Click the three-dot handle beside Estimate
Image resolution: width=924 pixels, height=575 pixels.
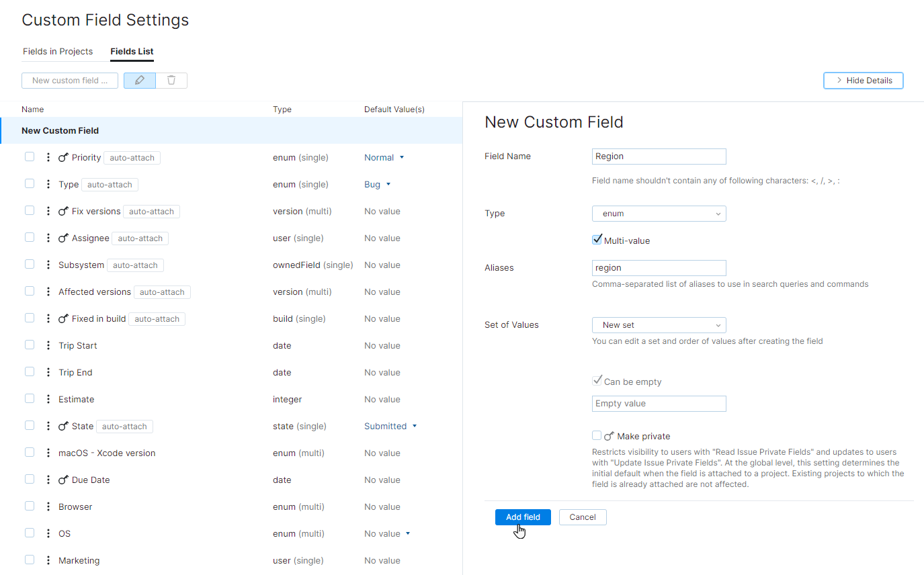click(48, 399)
